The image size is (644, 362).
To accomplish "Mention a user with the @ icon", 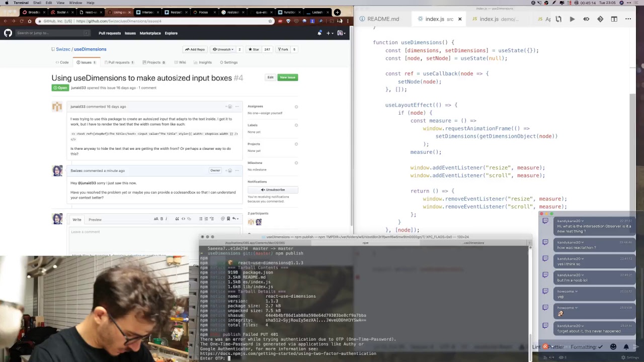I will [x=222, y=219].
